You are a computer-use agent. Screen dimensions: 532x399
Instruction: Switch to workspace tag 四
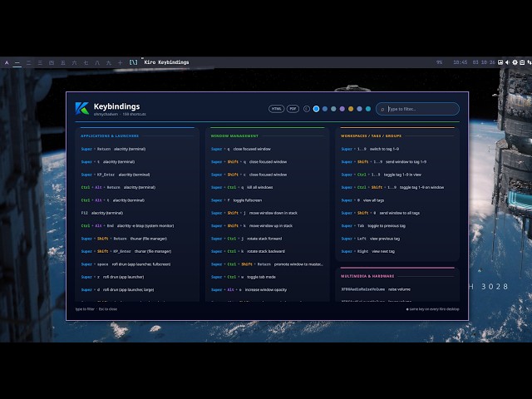click(x=52, y=63)
